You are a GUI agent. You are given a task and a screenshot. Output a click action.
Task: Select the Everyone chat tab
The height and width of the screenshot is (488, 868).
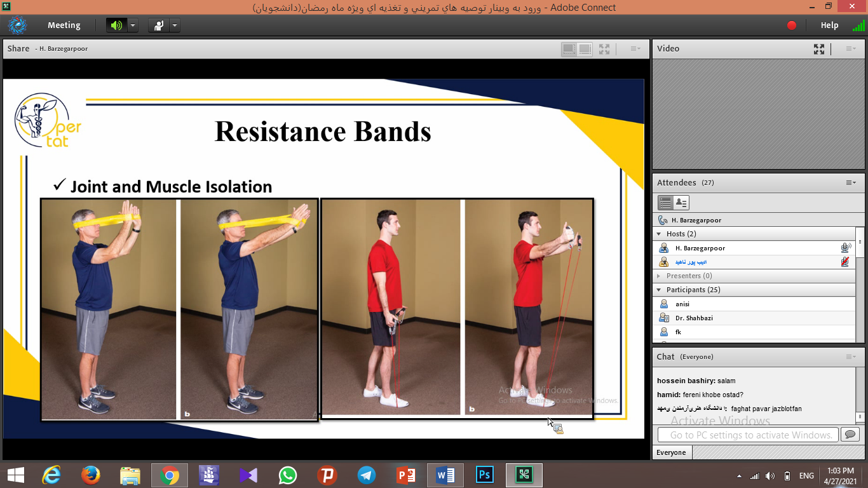pyautogui.click(x=672, y=452)
